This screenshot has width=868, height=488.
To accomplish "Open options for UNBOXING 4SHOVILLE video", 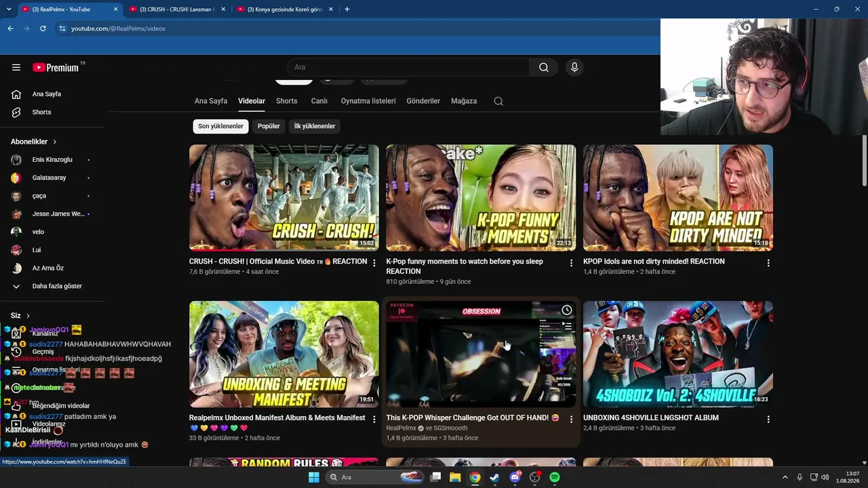I will tap(768, 420).
